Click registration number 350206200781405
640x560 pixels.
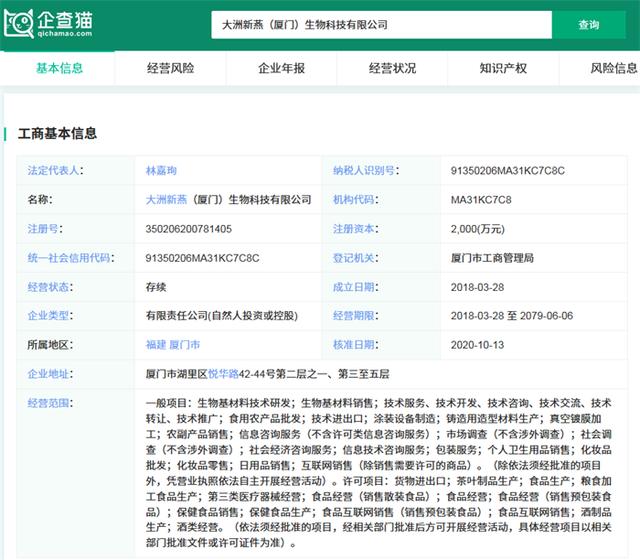189,229
